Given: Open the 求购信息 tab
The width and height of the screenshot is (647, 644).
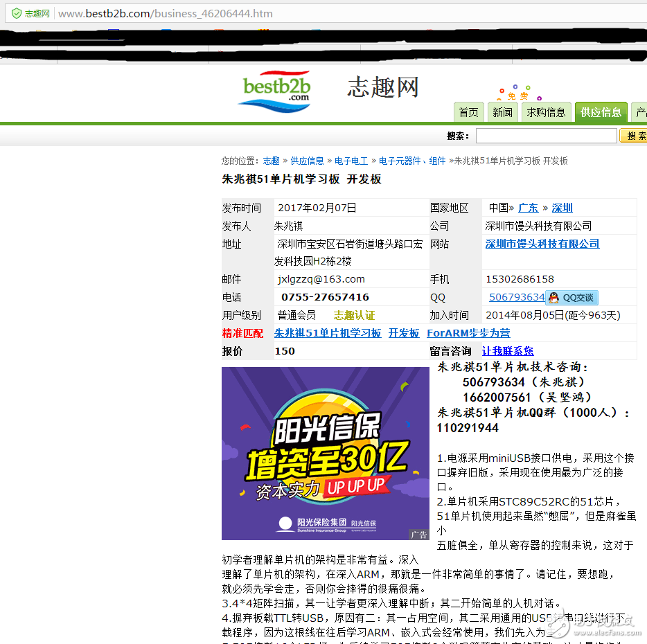Looking at the screenshot, I should (x=546, y=112).
